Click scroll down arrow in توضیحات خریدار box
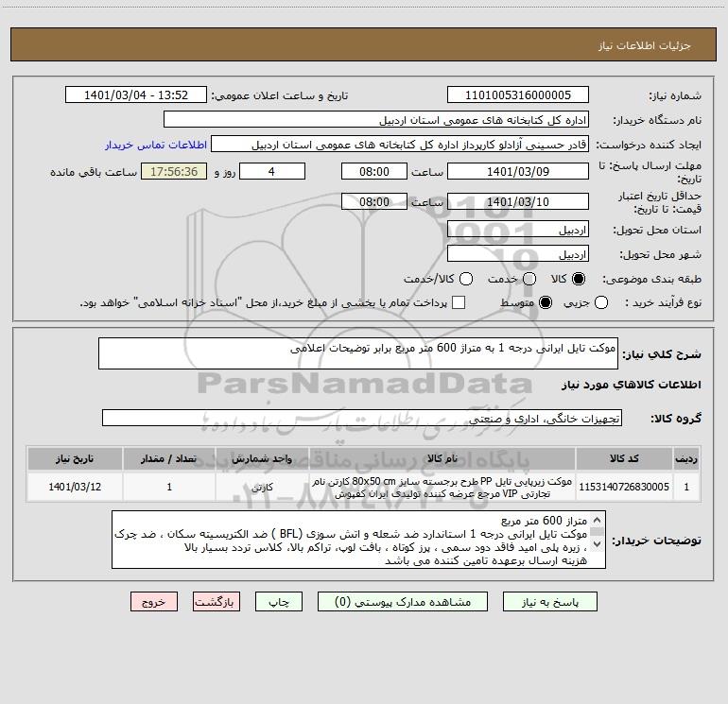The width and height of the screenshot is (728, 704). click(x=598, y=543)
